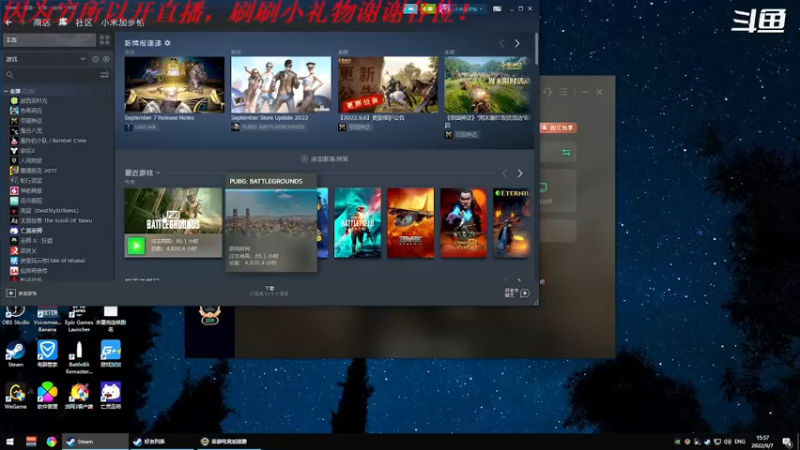Viewport: 800px width, 450px height.
Task: Open Windows Start menu
Action: click(9, 442)
